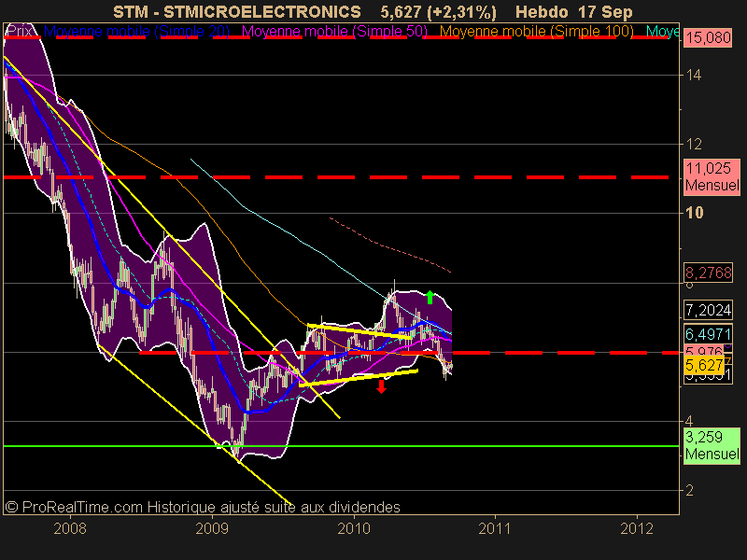Viewport: 747px width, 560px height.
Task: Click the 17 Sep date in title
Action: coord(605,12)
